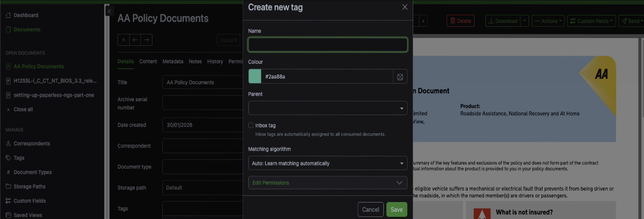Collapse the sidebar with the chevron handle
The height and width of the screenshot is (219, 644).
(x=109, y=11)
